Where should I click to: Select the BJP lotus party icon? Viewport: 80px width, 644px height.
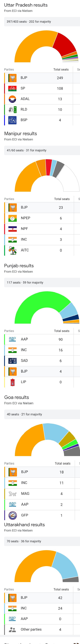[13, 77]
